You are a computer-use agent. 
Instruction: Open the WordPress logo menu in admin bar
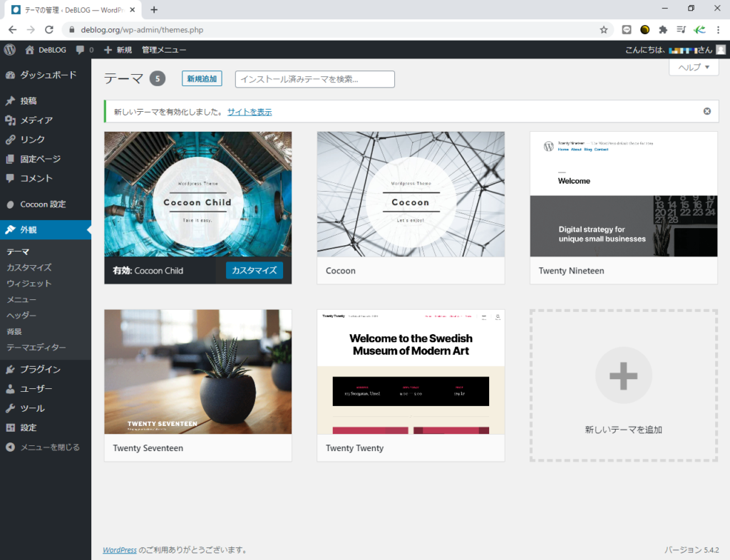[10, 50]
